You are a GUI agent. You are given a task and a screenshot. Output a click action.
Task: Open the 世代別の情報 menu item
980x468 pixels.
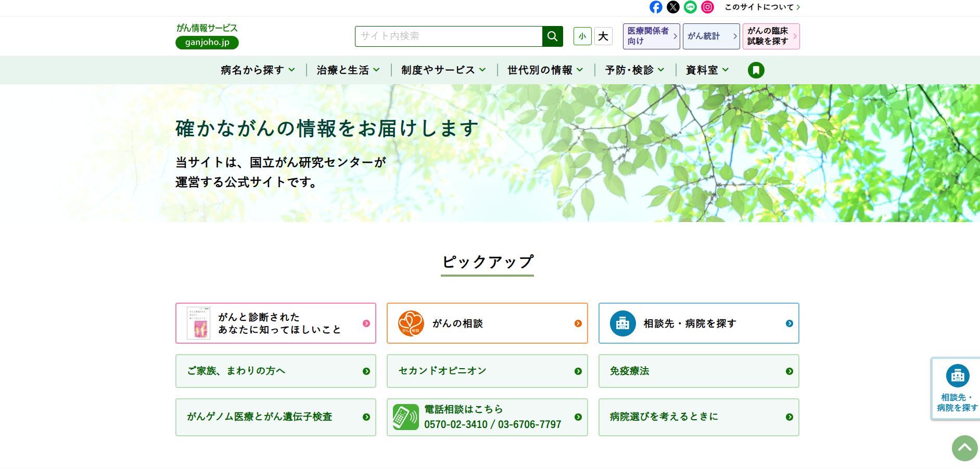[545, 70]
